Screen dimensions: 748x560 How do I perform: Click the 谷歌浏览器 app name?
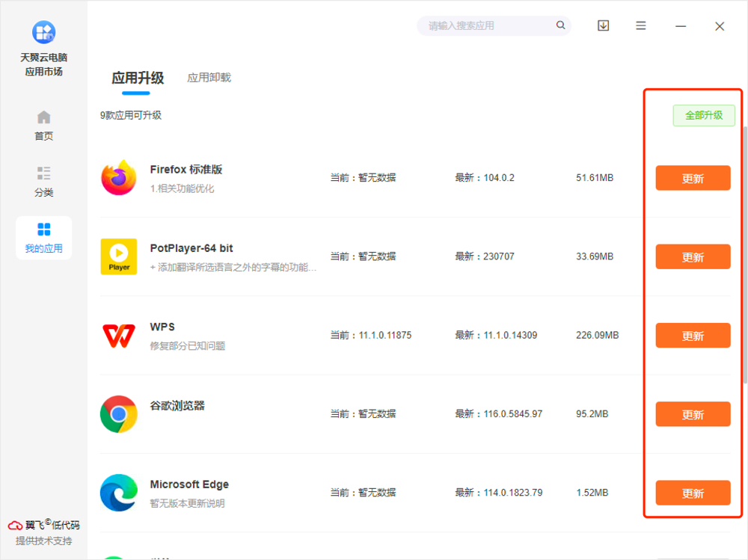click(x=177, y=405)
